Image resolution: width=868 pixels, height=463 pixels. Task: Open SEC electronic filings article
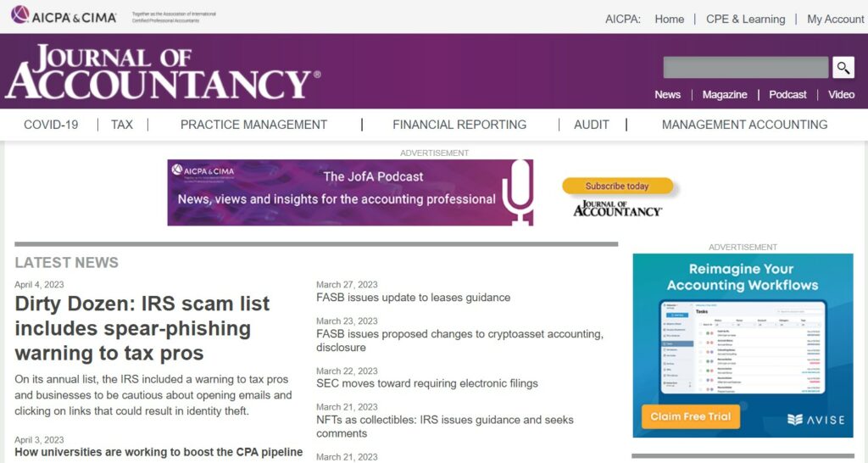[427, 383]
